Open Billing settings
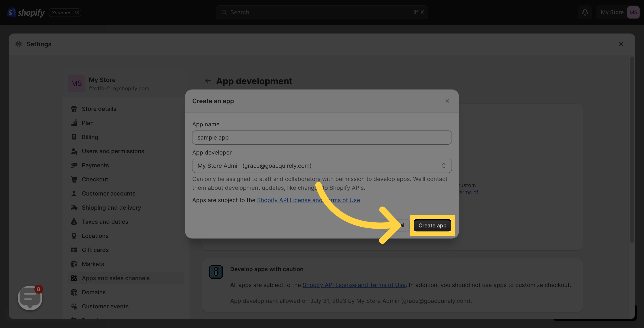644x328 pixels. 126,137
